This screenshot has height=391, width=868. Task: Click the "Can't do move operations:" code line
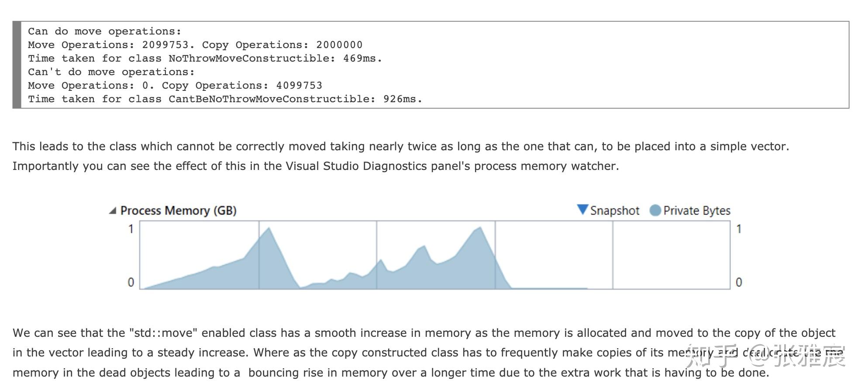111,72
